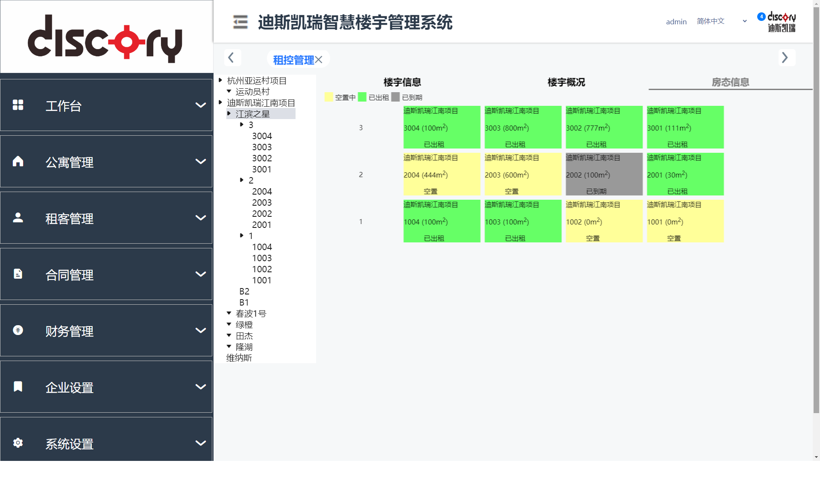
Task: Toggle the 杭州亚运村项目 tree arrow
Action: pyautogui.click(x=220, y=80)
